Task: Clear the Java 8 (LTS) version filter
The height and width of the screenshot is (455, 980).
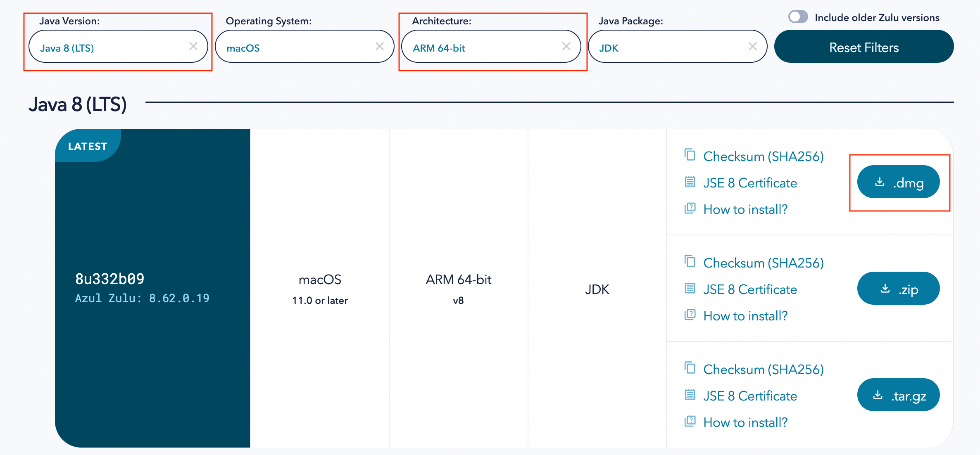Action: (x=193, y=46)
